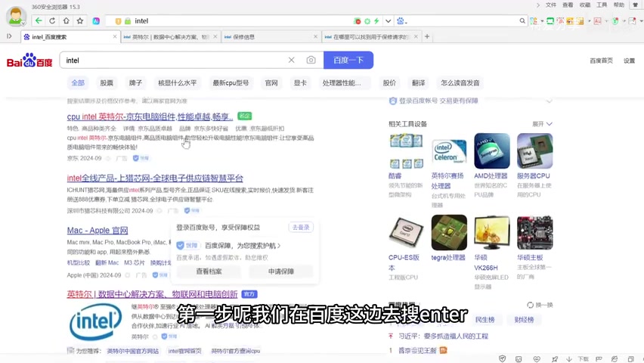The height and width of the screenshot is (363, 644).
Task: Select the 显卡 filter chip
Action: pyautogui.click(x=300, y=82)
